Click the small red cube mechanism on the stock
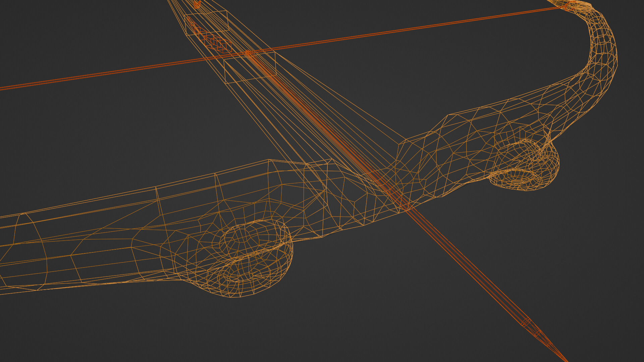This screenshot has height=362, width=644. pos(218,44)
